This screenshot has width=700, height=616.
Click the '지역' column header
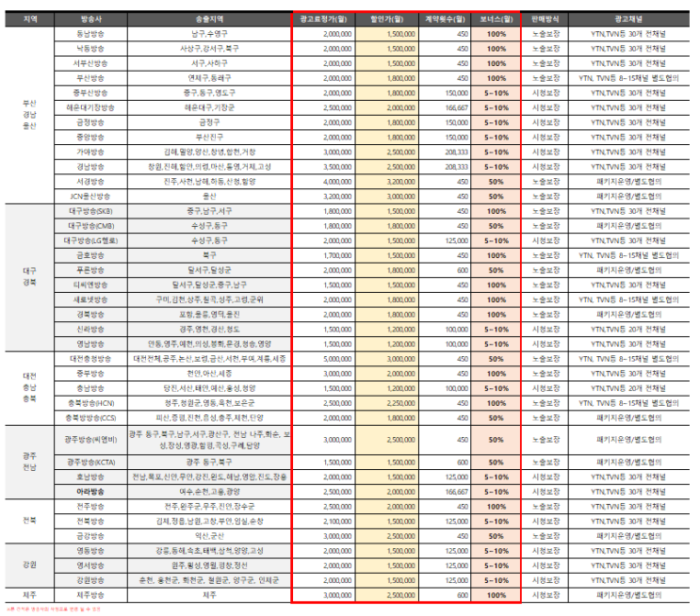[30, 19]
